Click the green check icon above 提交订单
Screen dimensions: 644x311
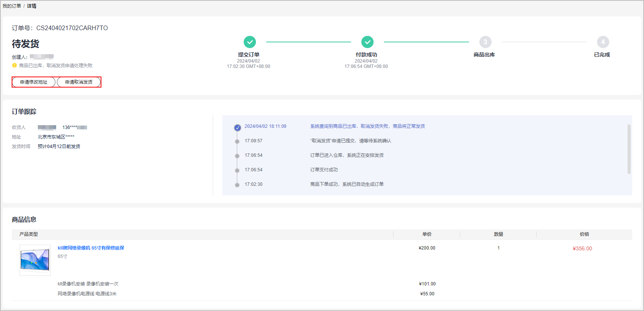point(250,42)
